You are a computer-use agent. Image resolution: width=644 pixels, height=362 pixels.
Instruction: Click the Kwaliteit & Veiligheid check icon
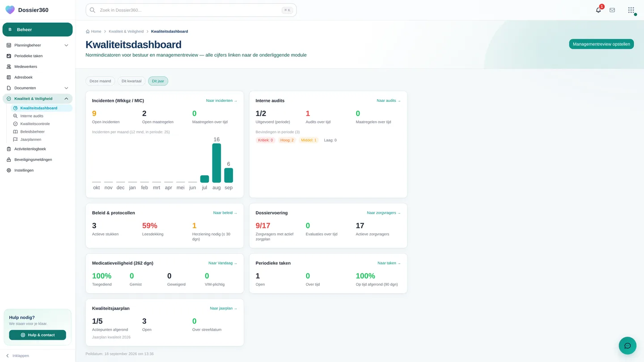coord(9,99)
